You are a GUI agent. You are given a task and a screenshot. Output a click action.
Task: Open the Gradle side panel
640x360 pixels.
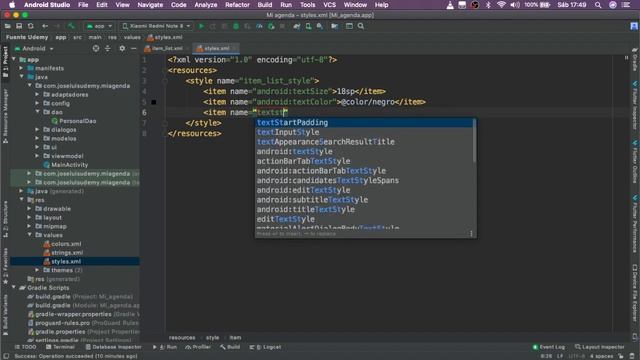(x=635, y=60)
